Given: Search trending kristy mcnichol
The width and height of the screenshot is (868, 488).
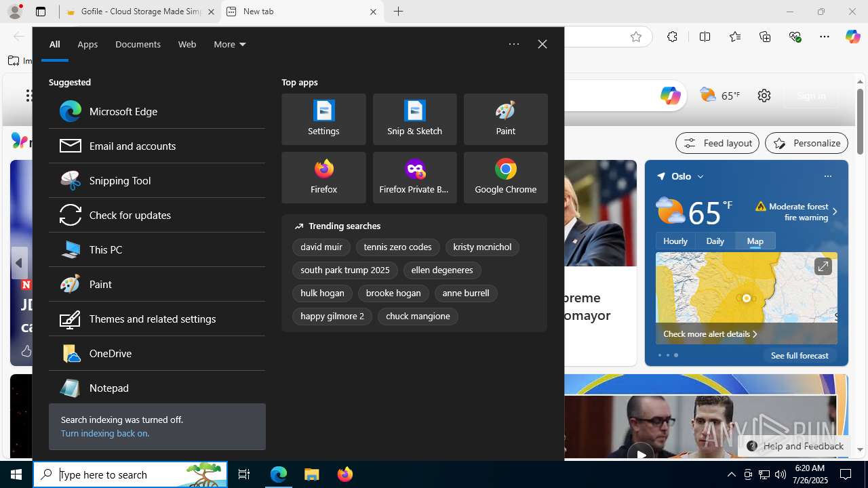Looking at the screenshot, I should pos(482,247).
